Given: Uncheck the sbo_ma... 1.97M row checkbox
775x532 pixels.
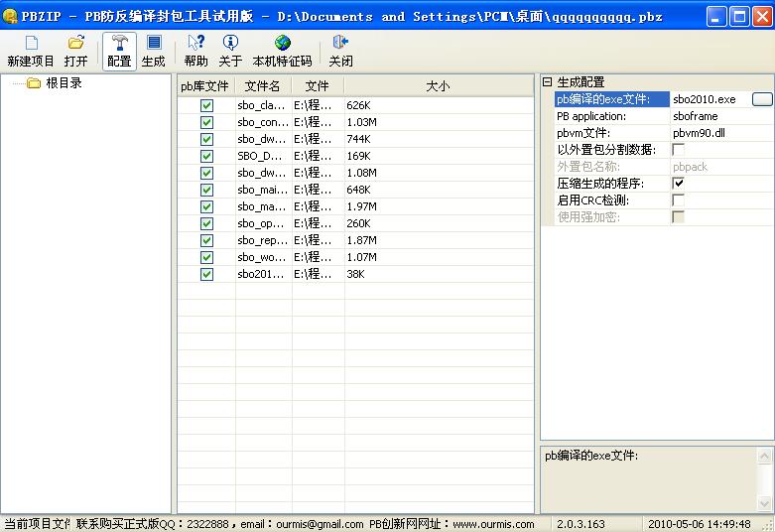Looking at the screenshot, I should click(x=206, y=206).
